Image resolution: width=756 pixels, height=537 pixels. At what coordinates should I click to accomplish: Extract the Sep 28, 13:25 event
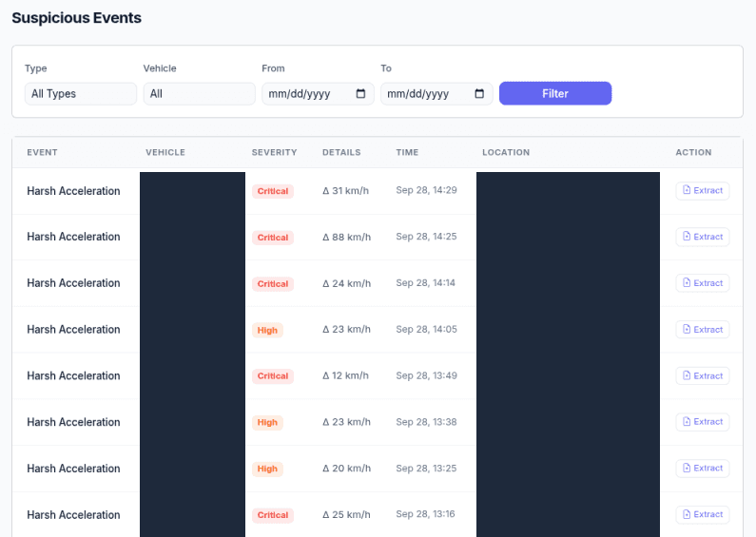703,468
